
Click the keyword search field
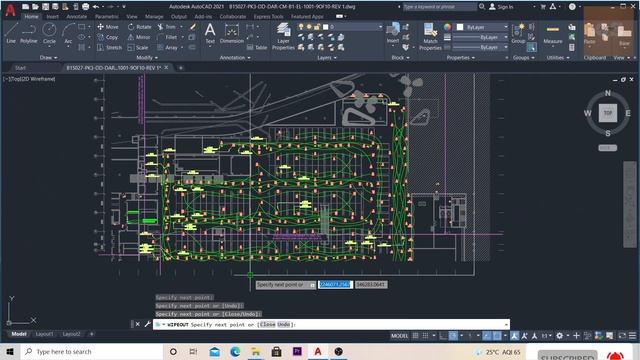pyautogui.click(x=439, y=7)
